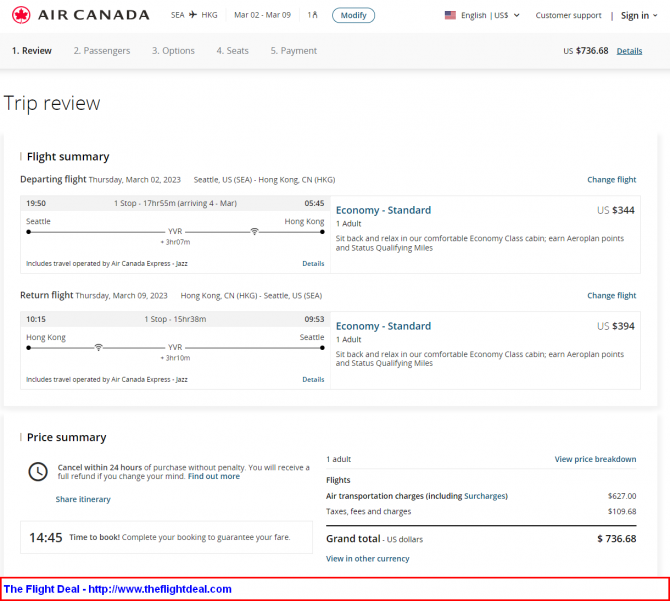Click View in other currency

(x=367, y=558)
